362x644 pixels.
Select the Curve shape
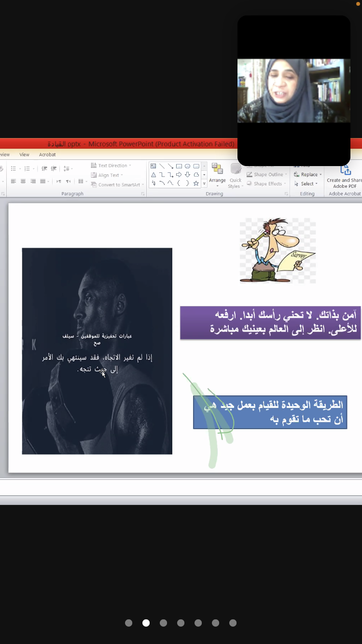click(170, 183)
